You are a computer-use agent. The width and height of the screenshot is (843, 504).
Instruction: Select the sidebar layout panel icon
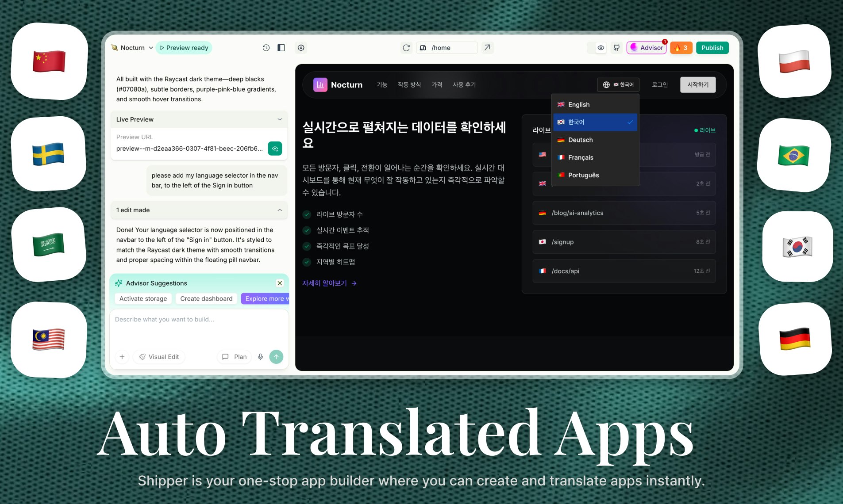point(281,48)
